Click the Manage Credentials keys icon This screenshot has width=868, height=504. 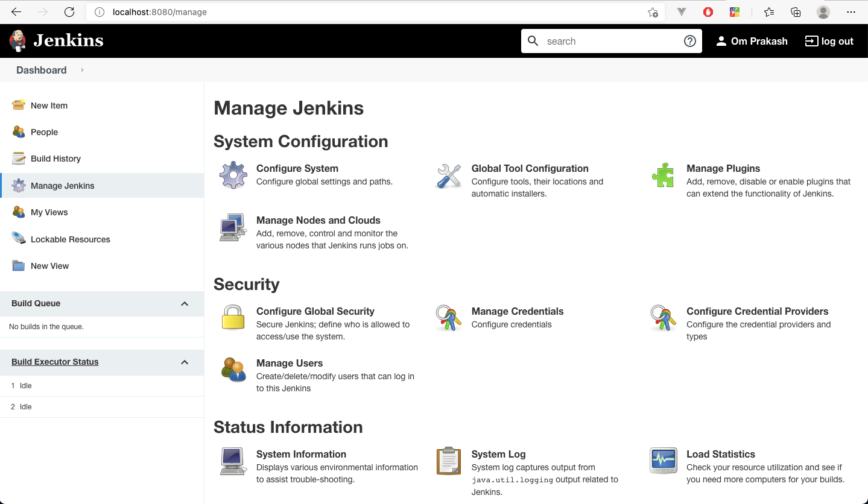click(448, 318)
